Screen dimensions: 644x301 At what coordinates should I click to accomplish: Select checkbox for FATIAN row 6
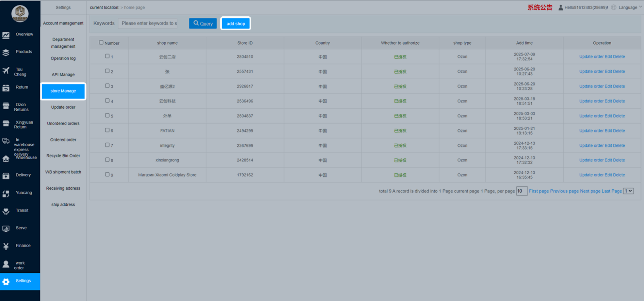107,130
